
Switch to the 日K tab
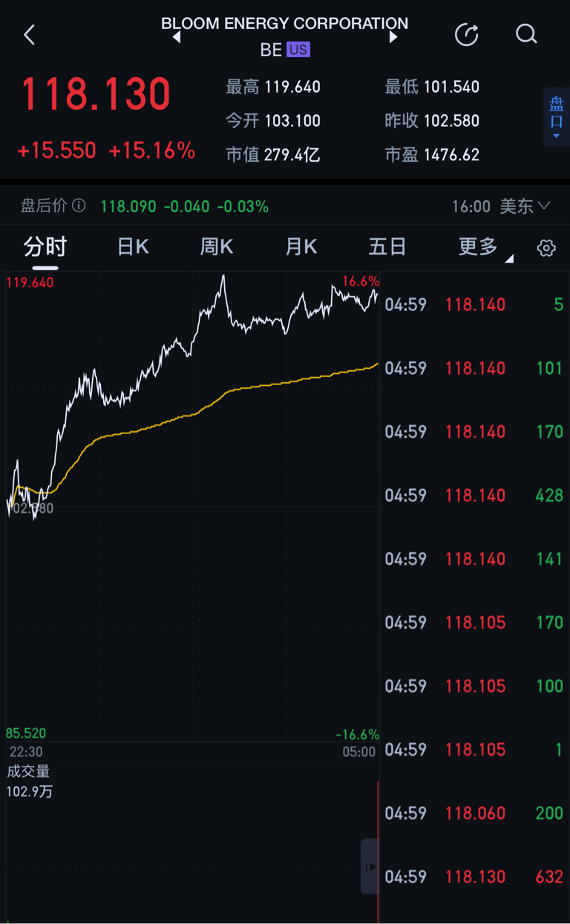[134, 246]
